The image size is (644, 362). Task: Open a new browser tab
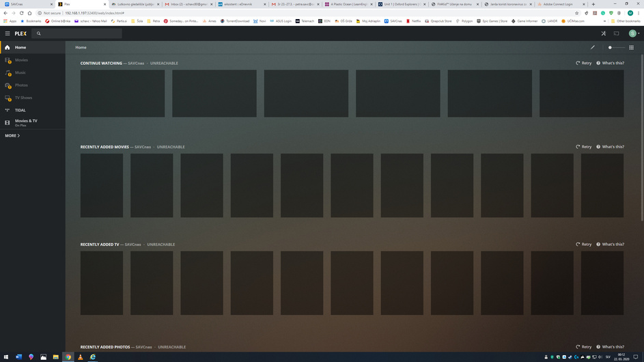coord(593,4)
